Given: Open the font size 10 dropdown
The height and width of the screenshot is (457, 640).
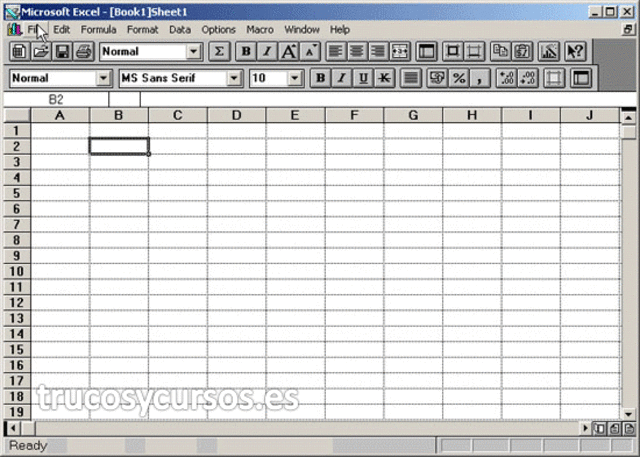Looking at the screenshot, I should [294, 78].
